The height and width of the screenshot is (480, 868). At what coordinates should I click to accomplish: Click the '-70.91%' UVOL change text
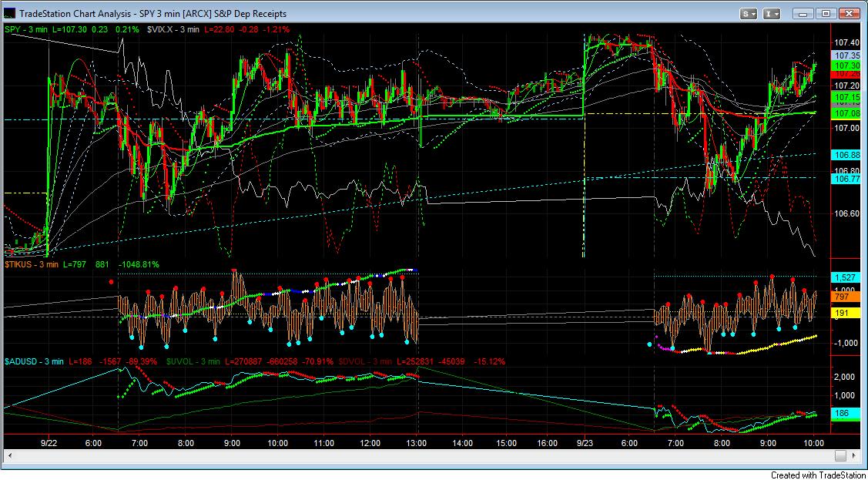319,361
